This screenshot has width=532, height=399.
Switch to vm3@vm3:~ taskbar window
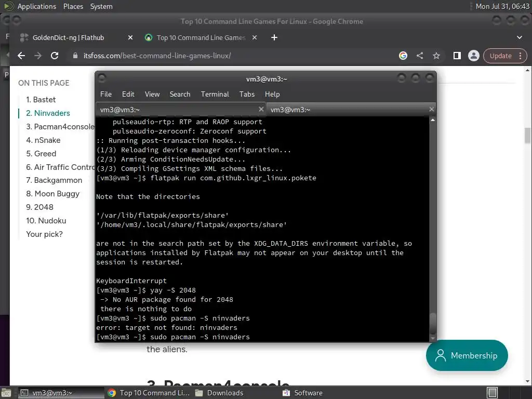click(61, 393)
